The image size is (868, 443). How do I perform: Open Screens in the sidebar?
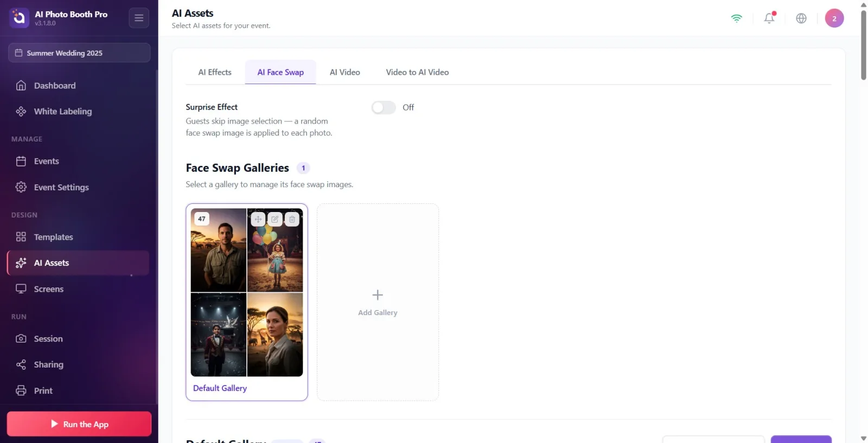click(x=78, y=289)
